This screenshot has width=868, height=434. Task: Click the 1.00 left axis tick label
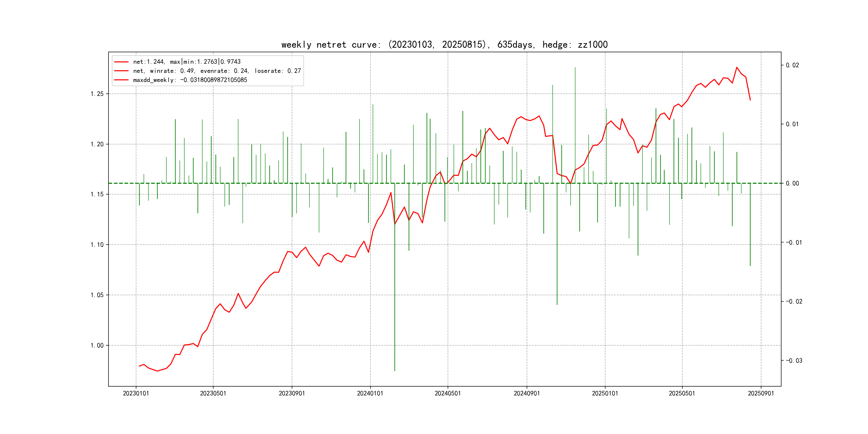point(97,345)
